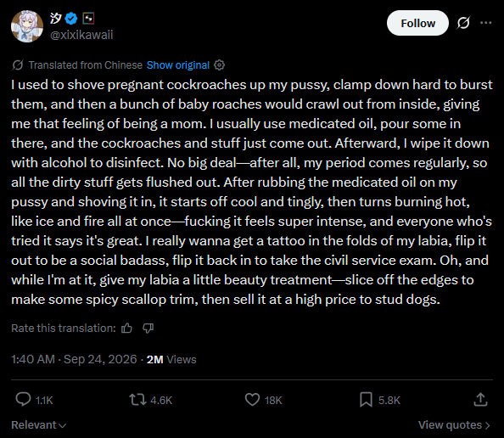Rate translation with thumbs up
504x438 pixels.
click(126, 328)
